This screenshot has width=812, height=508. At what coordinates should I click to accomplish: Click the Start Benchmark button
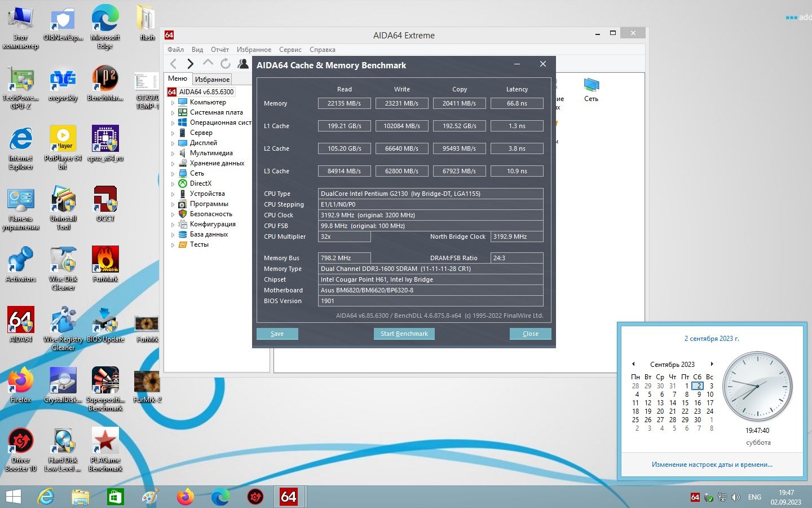pos(404,334)
